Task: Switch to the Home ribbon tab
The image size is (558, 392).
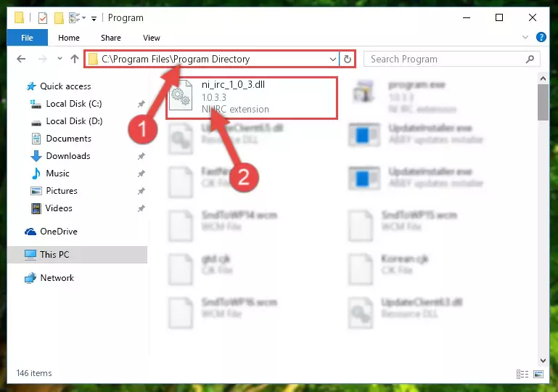Action: coord(69,38)
